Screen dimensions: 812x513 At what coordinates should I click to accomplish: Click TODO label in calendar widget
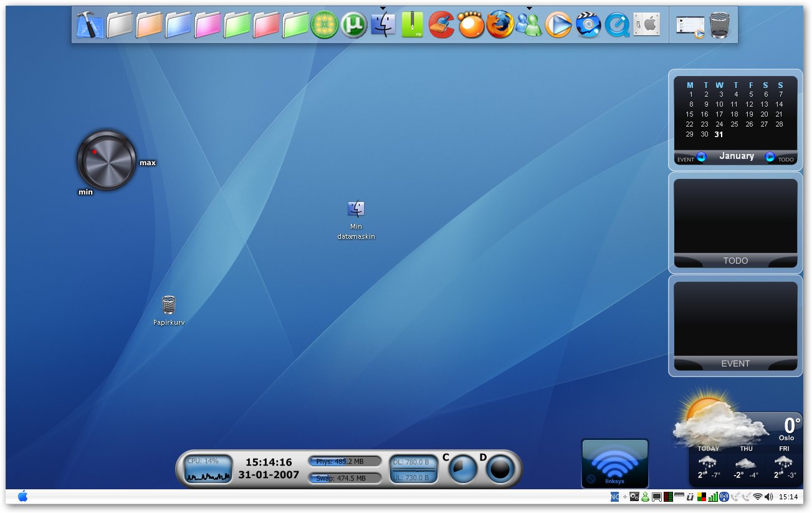[x=786, y=160]
